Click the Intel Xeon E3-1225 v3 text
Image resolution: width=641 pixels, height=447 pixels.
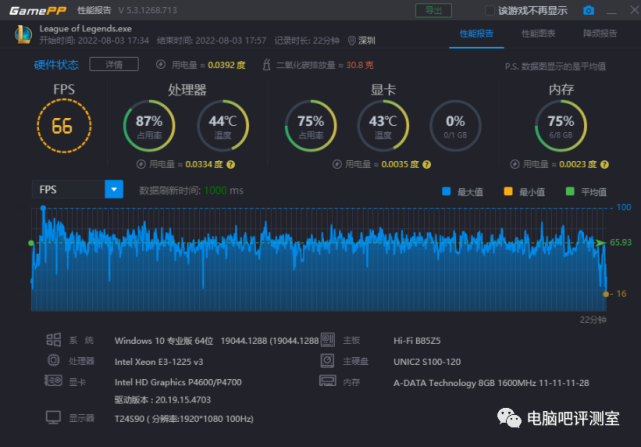click(x=159, y=362)
